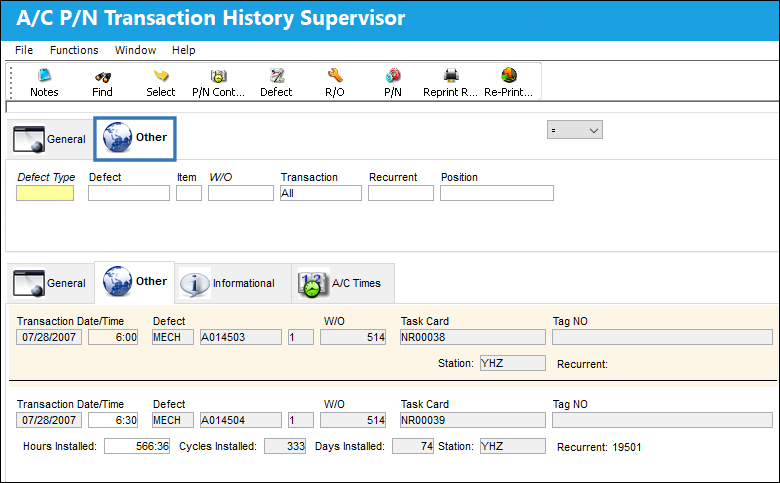Click the Cycles Installed 333 field
Screen dimensions: 780x483
tap(285, 446)
